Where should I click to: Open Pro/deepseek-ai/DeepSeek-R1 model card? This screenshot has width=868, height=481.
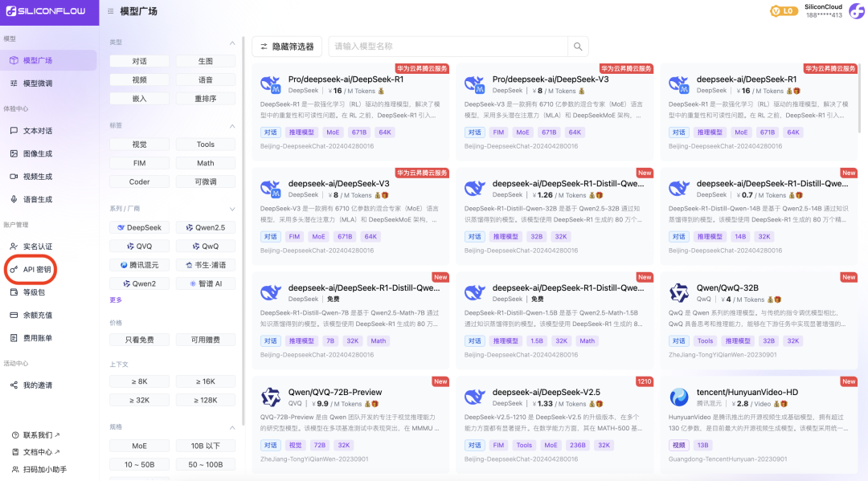tap(351, 112)
